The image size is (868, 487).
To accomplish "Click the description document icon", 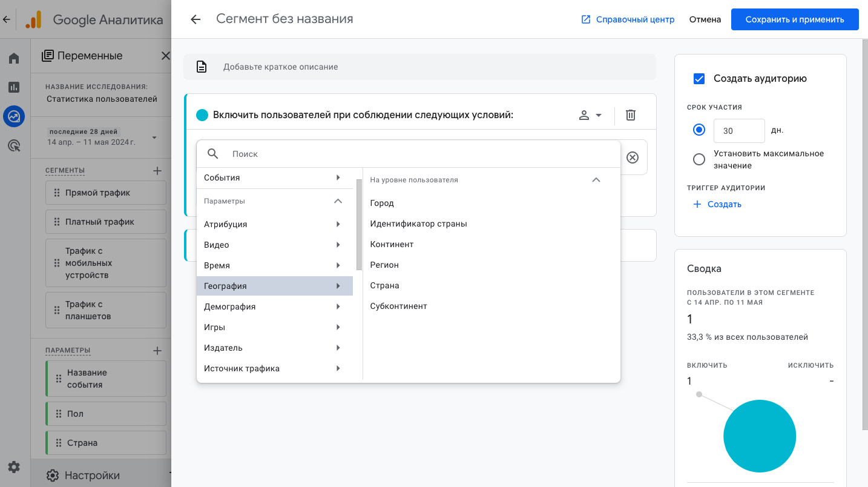I will point(202,67).
